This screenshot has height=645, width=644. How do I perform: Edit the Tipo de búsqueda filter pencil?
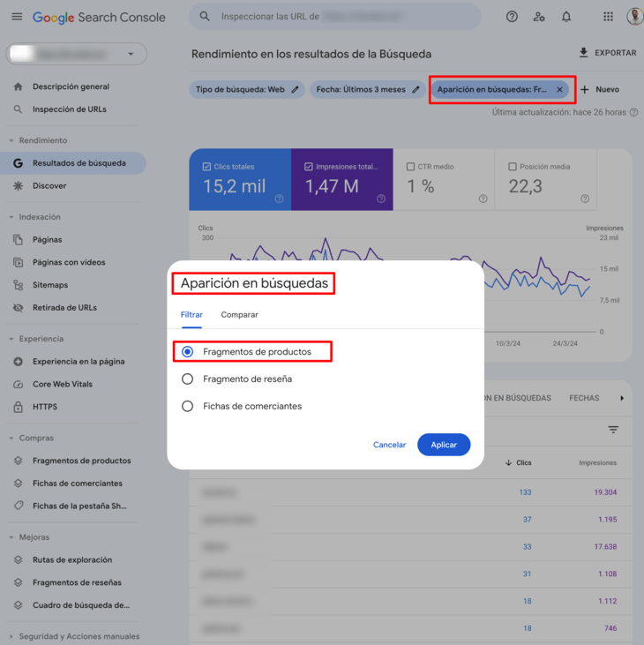295,90
